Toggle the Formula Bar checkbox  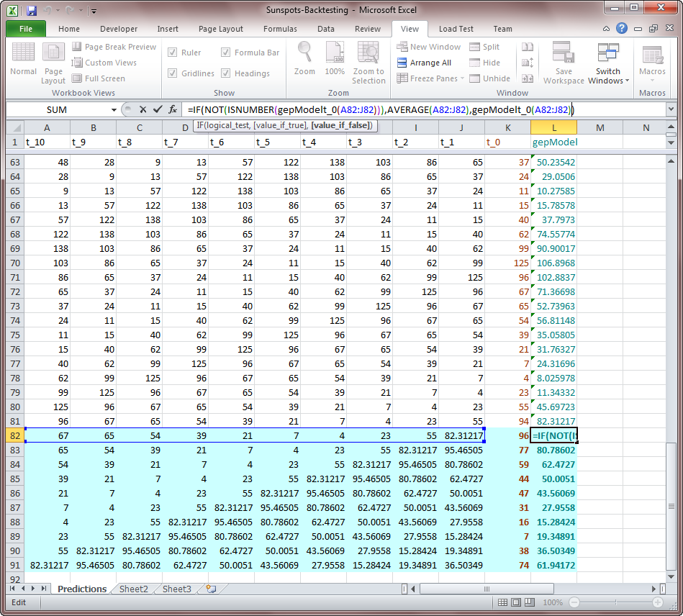226,53
